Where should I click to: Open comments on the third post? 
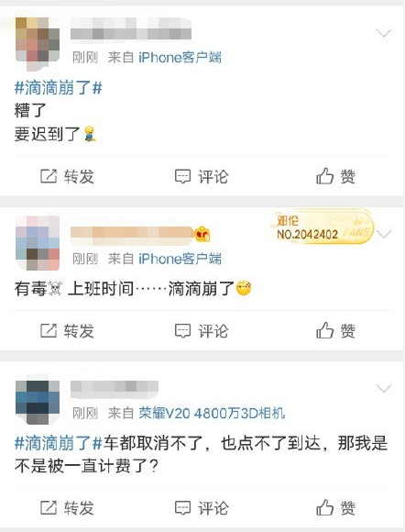(202, 508)
